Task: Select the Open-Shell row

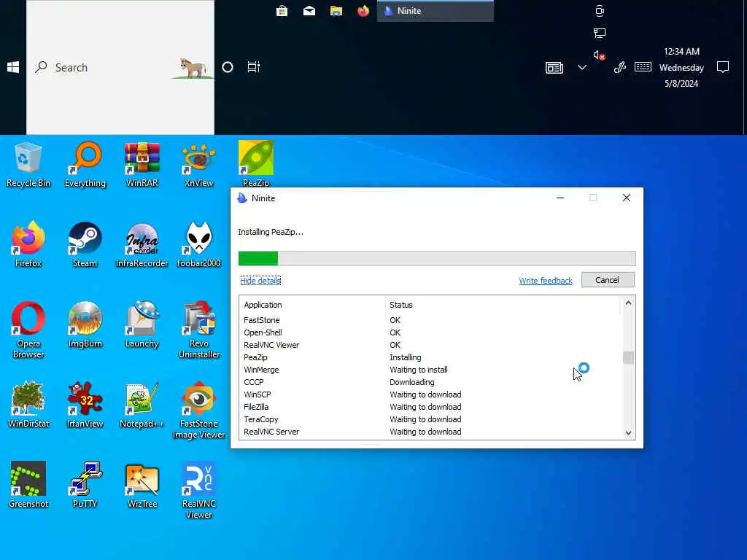Action: point(430,332)
